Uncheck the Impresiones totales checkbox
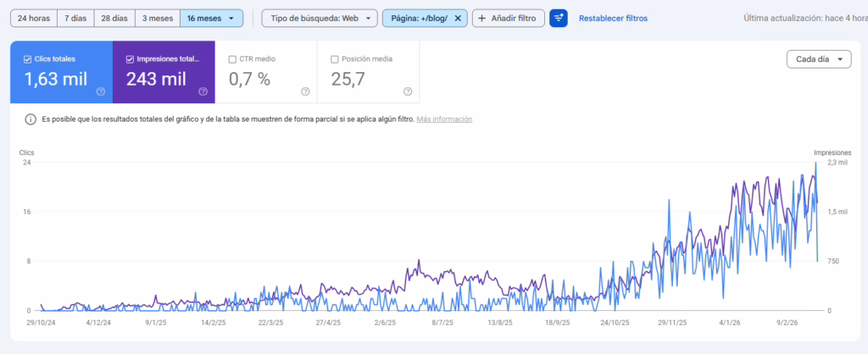868x354 pixels. 130,59
